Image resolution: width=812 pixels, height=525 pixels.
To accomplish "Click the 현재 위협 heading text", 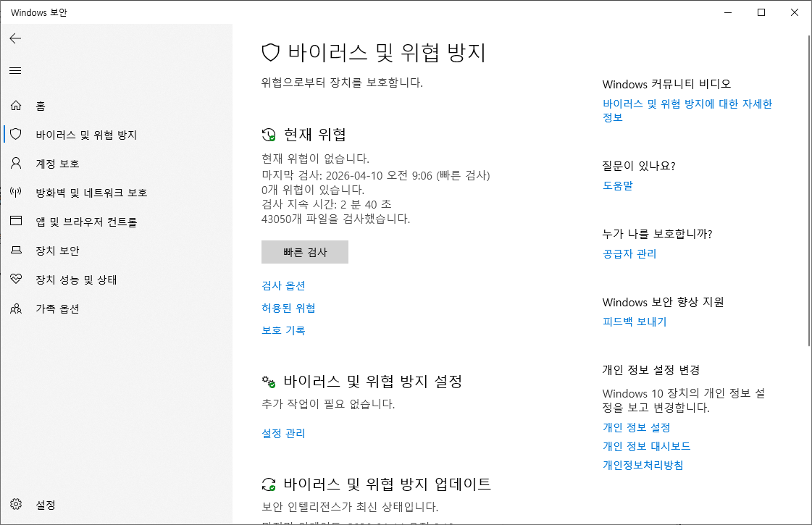I will coord(315,135).
